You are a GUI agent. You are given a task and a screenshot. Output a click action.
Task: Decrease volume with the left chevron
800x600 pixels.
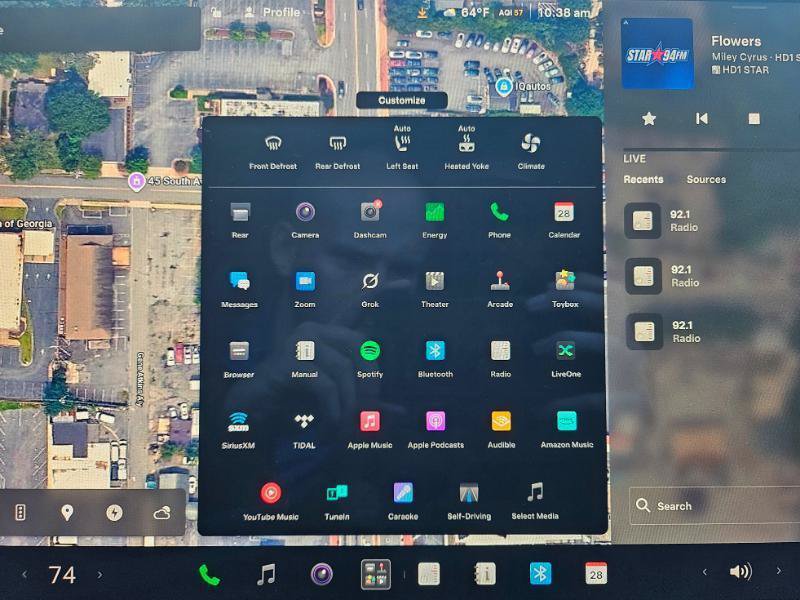click(x=705, y=572)
